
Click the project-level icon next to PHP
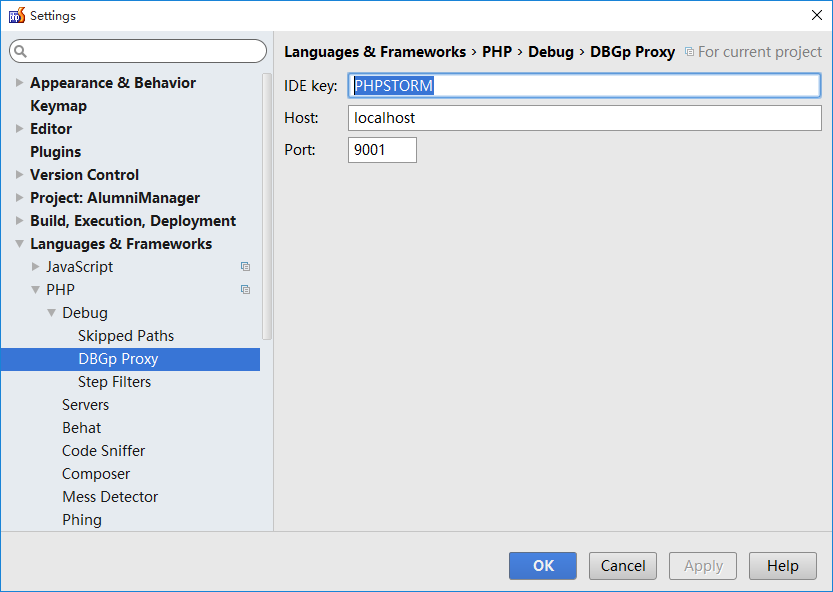pyautogui.click(x=245, y=290)
